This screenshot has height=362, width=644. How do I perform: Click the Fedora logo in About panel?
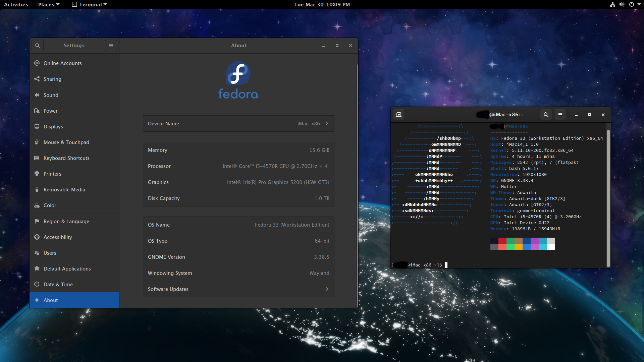coord(238,80)
